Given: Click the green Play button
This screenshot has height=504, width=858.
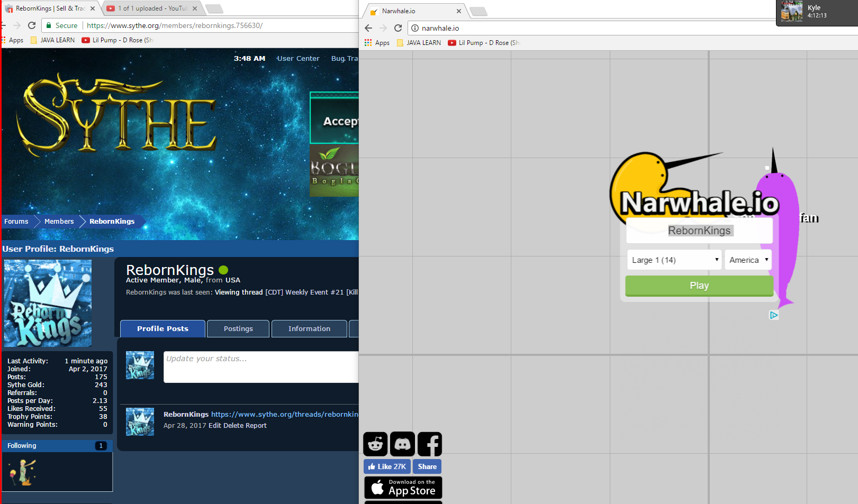Looking at the screenshot, I should [699, 286].
